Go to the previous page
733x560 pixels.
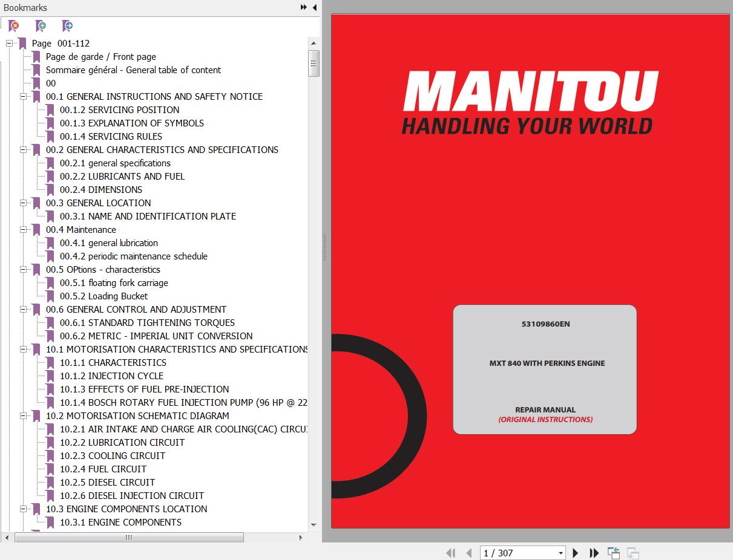pyautogui.click(x=469, y=553)
